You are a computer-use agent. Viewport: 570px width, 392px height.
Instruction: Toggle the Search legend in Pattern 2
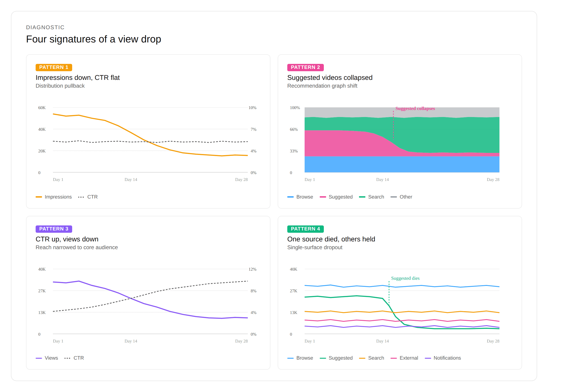[x=371, y=197]
